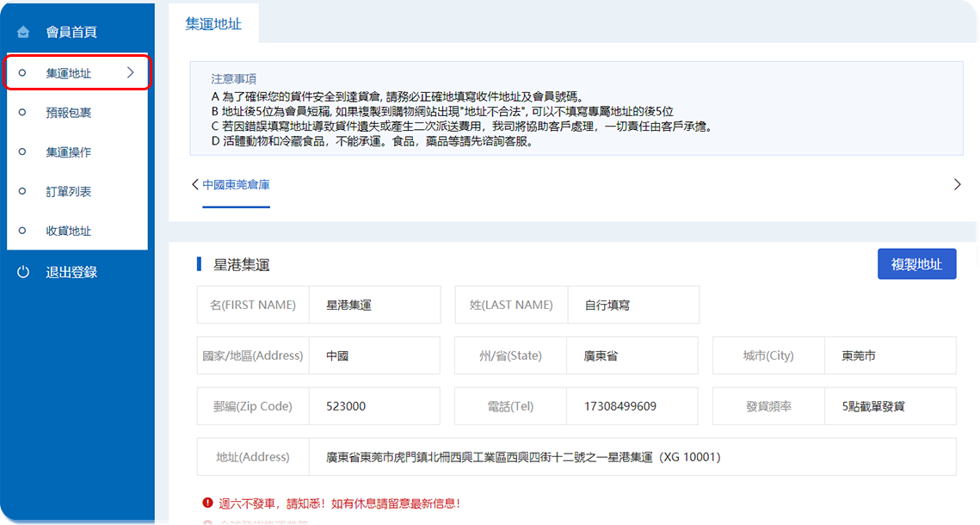Expand the 集運地址 sidebar chevron
The width and height of the screenshot is (980, 525).
130,73
